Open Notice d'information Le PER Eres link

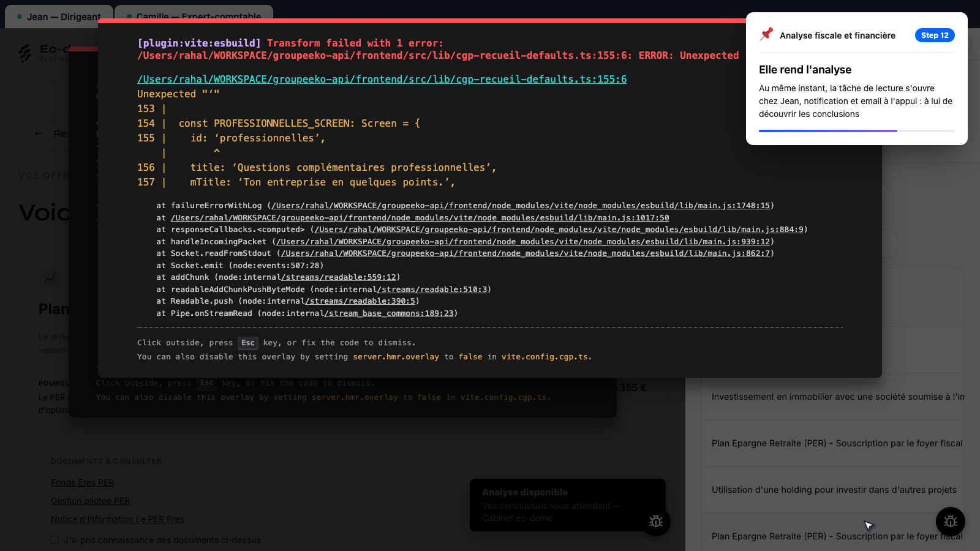coord(118,519)
